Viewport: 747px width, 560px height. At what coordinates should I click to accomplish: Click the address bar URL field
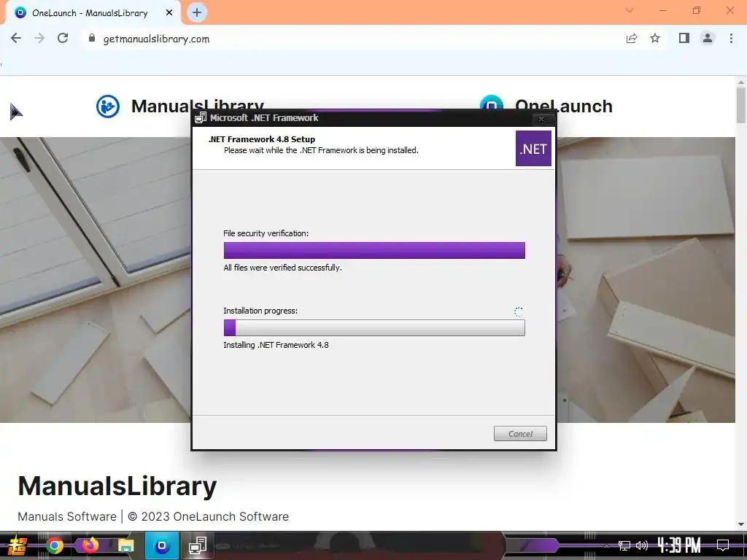352,39
